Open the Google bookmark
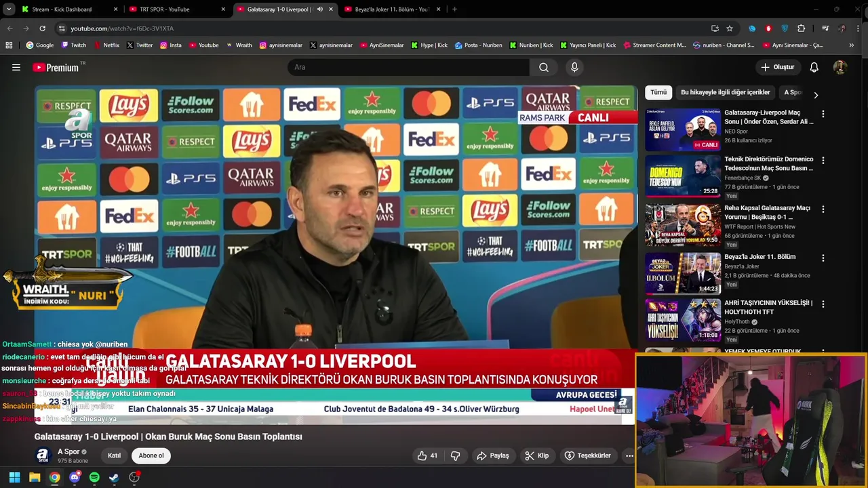The width and height of the screenshot is (868, 488). 39,45
